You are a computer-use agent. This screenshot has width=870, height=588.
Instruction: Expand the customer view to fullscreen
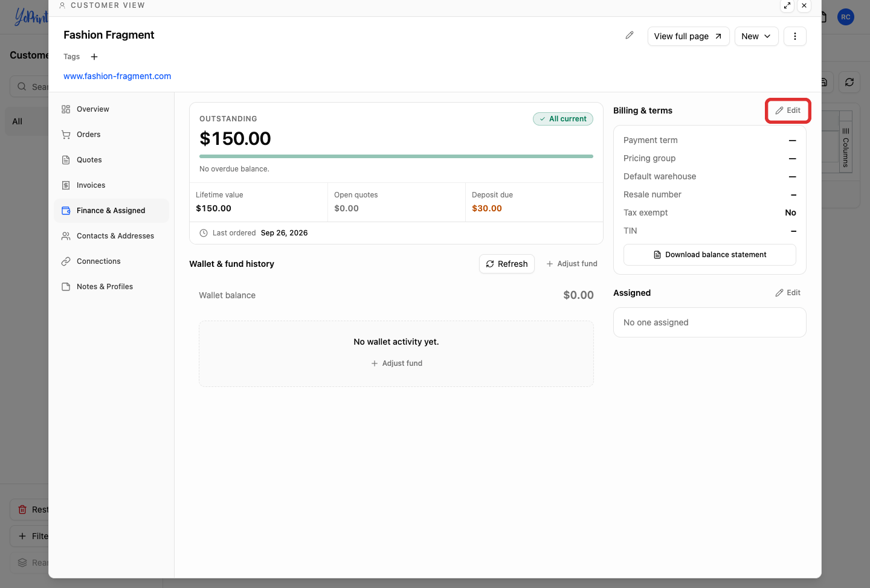[x=787, y=5]
